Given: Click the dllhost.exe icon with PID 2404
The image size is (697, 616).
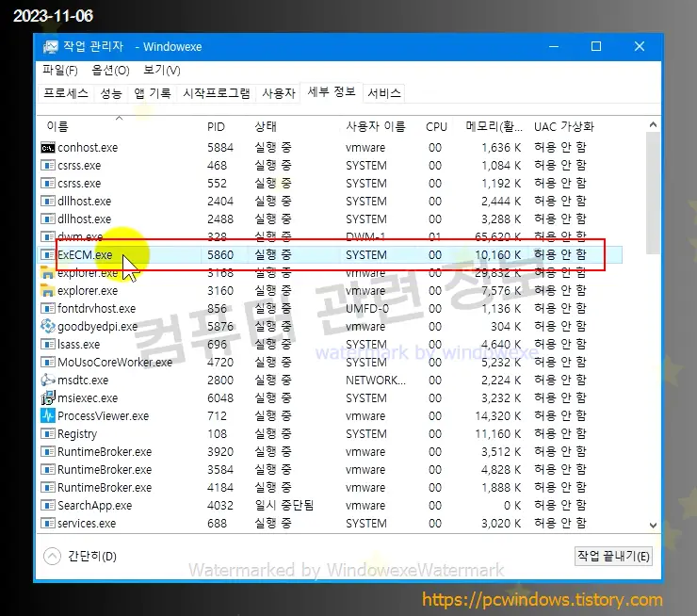Looking at the screenshot, I should pyautogui.click(x=47, y=201).
